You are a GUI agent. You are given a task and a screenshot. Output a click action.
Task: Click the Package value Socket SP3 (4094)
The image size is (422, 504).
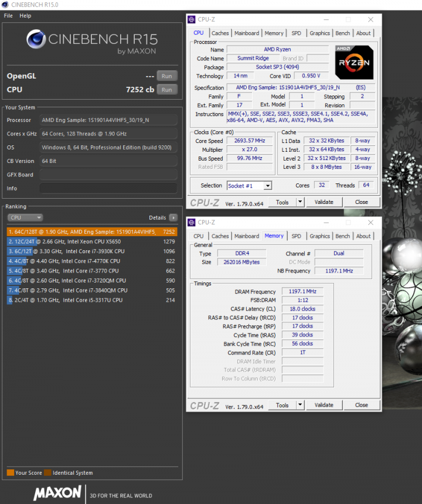[278, 67]
